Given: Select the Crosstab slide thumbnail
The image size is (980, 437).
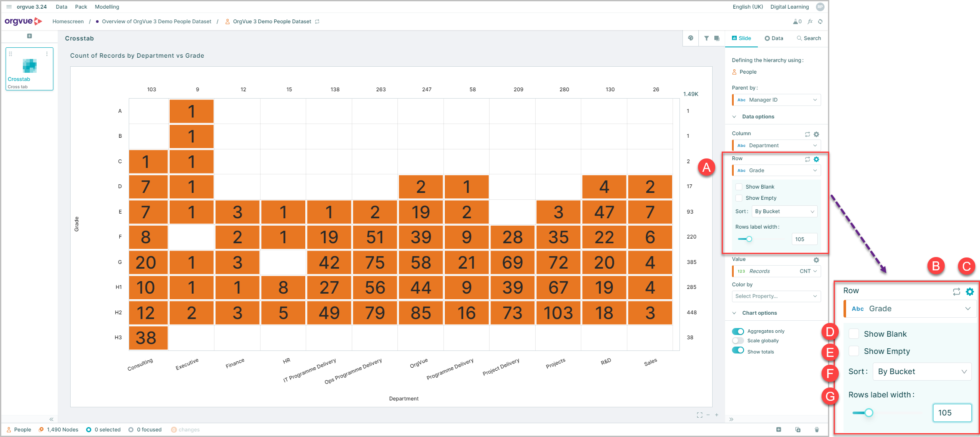Looking at the screenshot, I should pyautogui.click(x=29, y=69).
